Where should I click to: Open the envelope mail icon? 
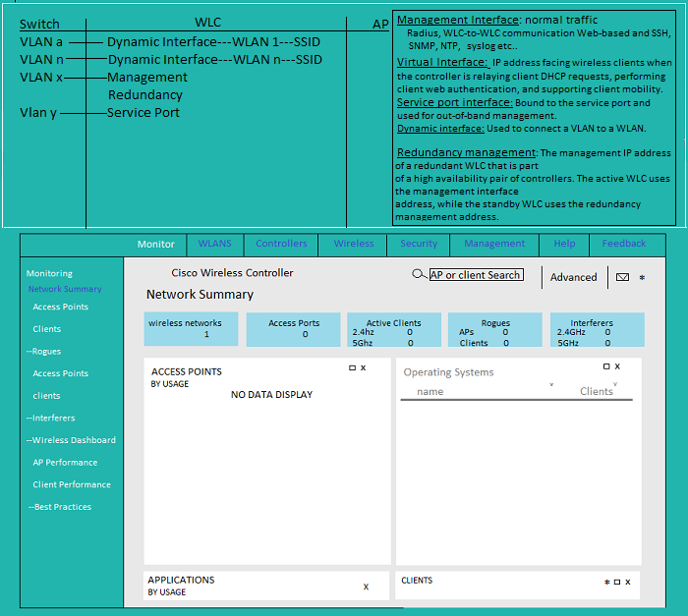(x=622, y=277)
